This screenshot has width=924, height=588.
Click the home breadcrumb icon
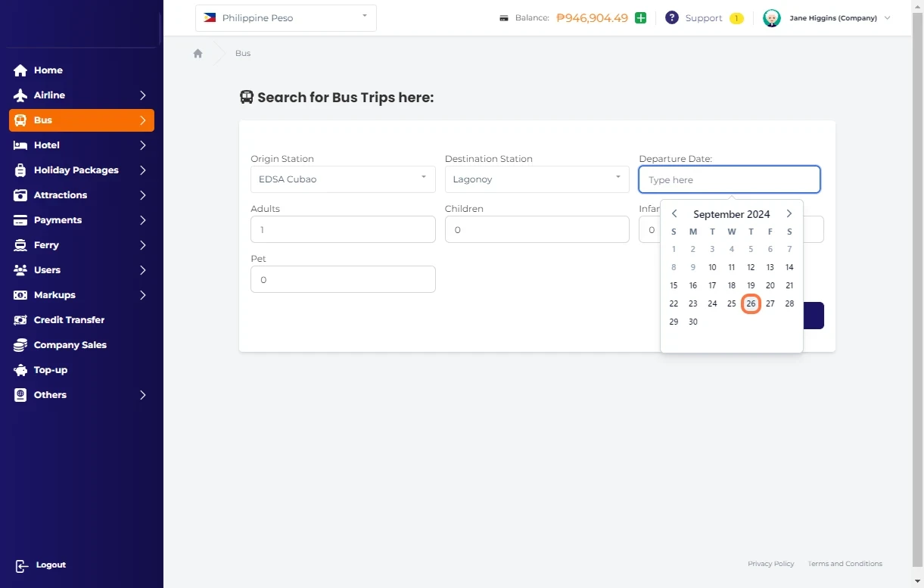198,54
